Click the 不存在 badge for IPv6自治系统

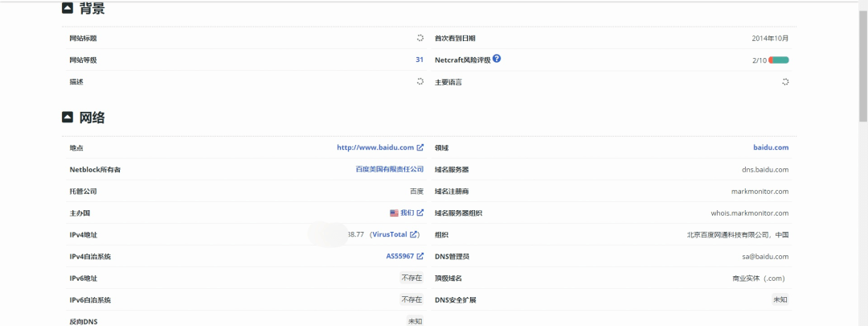411,299
